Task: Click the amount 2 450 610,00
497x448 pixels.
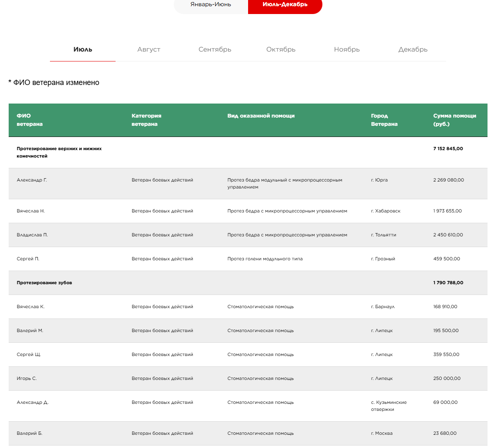Action: pyautogui.click(x=448, y=235)
